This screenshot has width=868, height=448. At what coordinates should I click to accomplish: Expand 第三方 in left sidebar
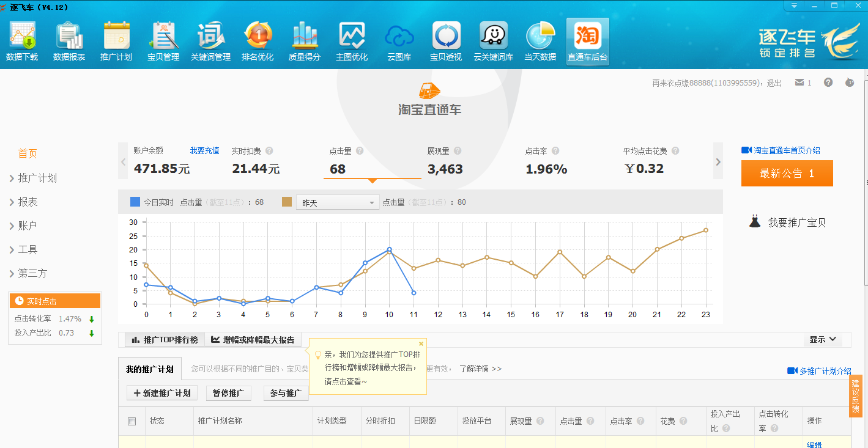coord(28,273)
